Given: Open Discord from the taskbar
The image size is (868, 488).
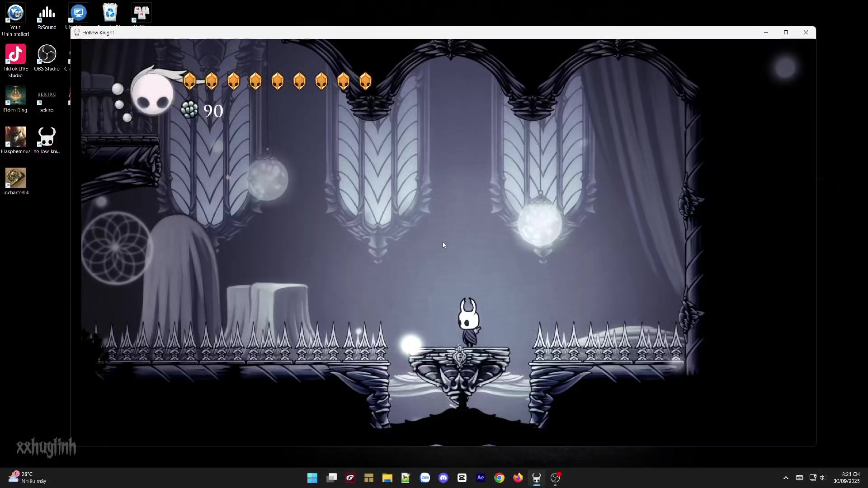Looking at the screenshot, I should [443, 478].
